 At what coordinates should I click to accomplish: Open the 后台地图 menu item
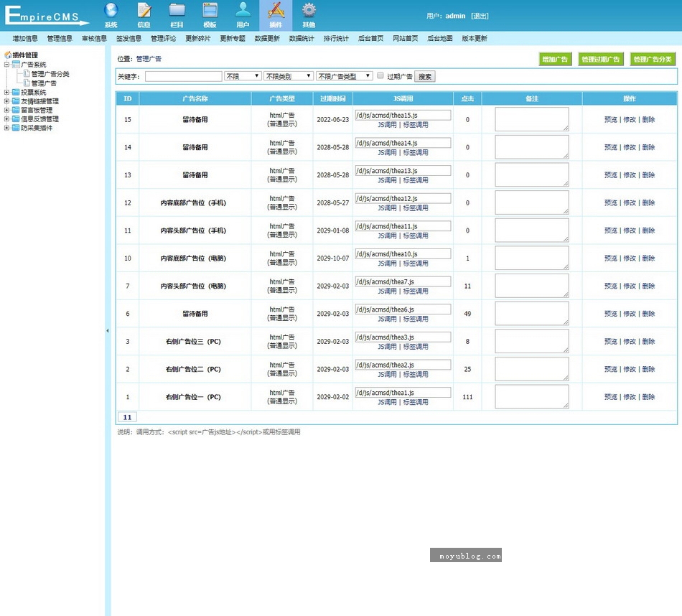point(440,38)
